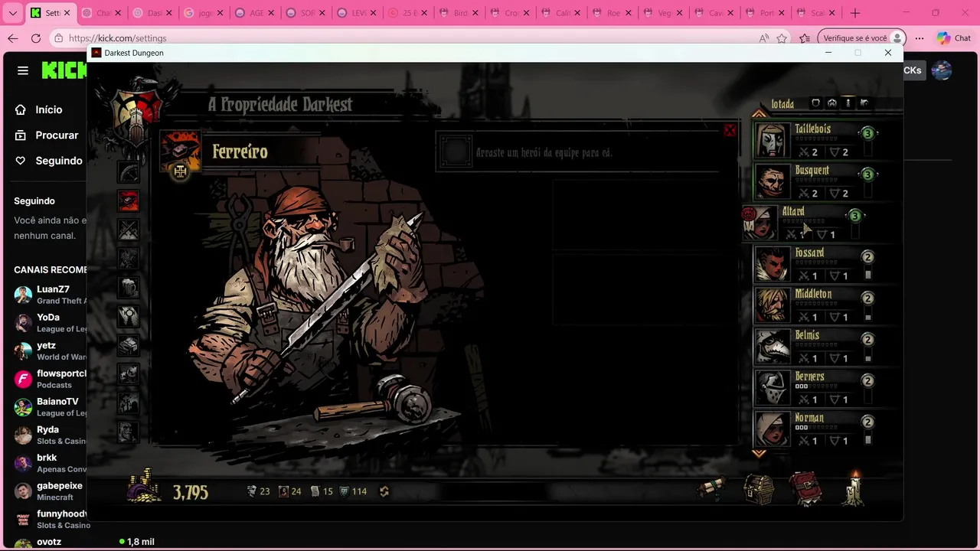The image size is (980, 551).
Task: Click the portraits heirloom count 24
Action: (289, 491)
